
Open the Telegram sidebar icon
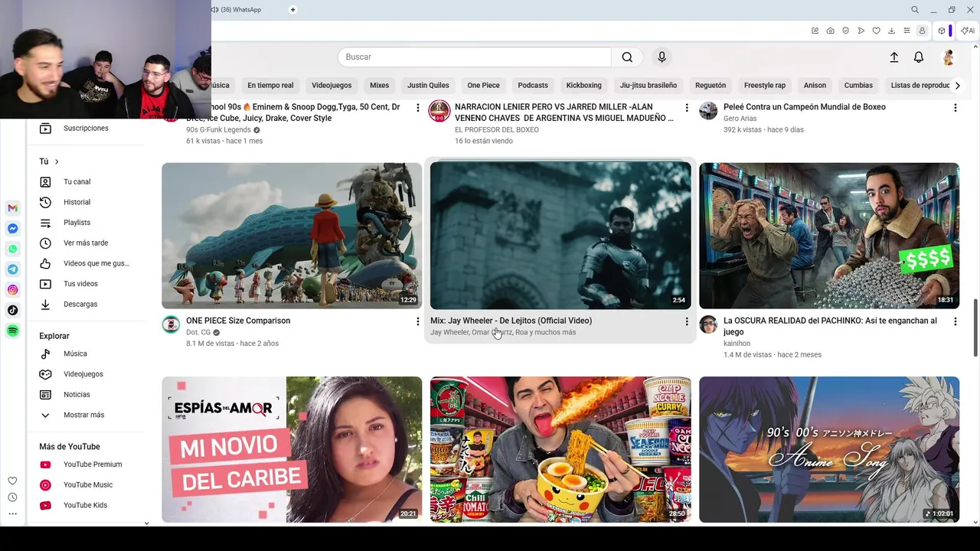click(x=12, y=269)
